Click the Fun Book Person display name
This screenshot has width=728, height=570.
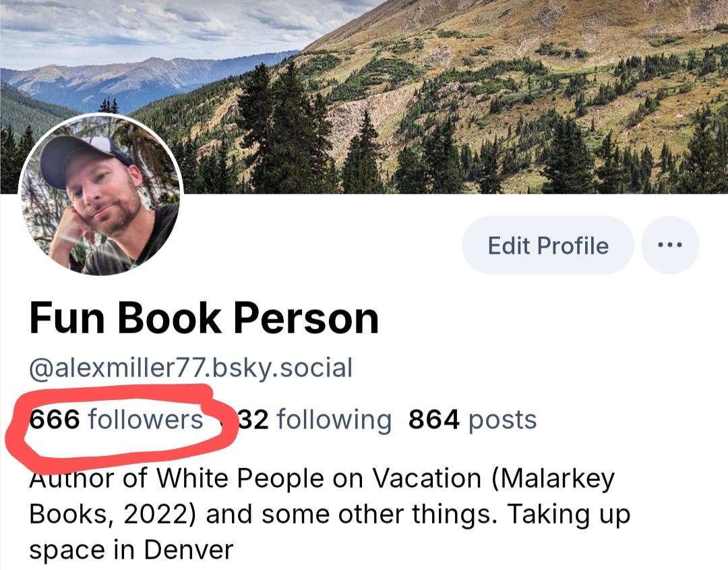pos(204,318)
